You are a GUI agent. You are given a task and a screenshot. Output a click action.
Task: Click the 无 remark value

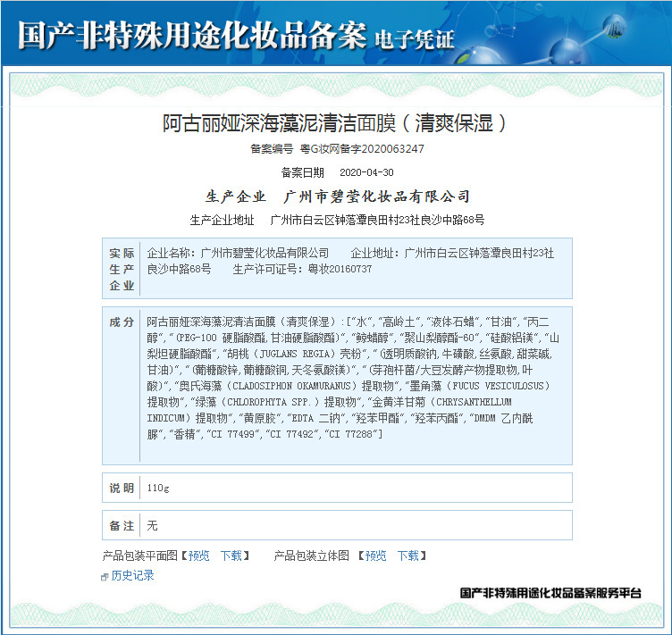[x=152, y=526]
